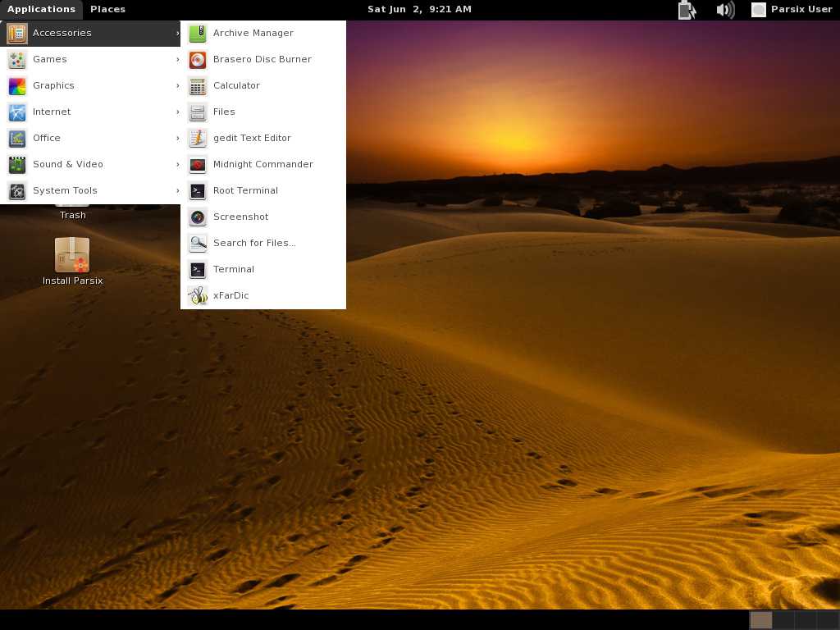This screenshot has width=840, height=630.
Task: Open Midnight Commander icon
Action: tap(198, 165)
